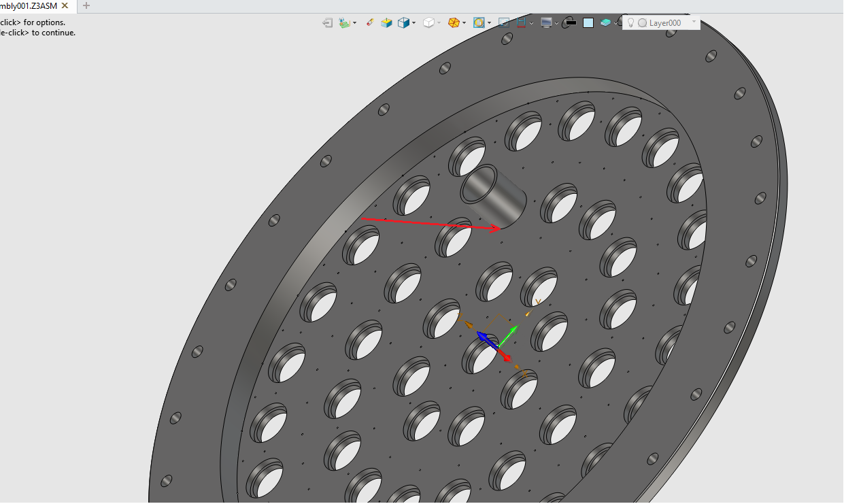Pick the black color swatch
Screen dimensions: 844x504
coord(571,23)
